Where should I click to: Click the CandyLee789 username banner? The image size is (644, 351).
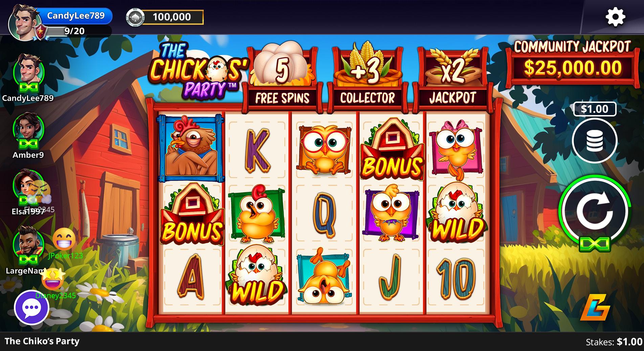point(76,16)
